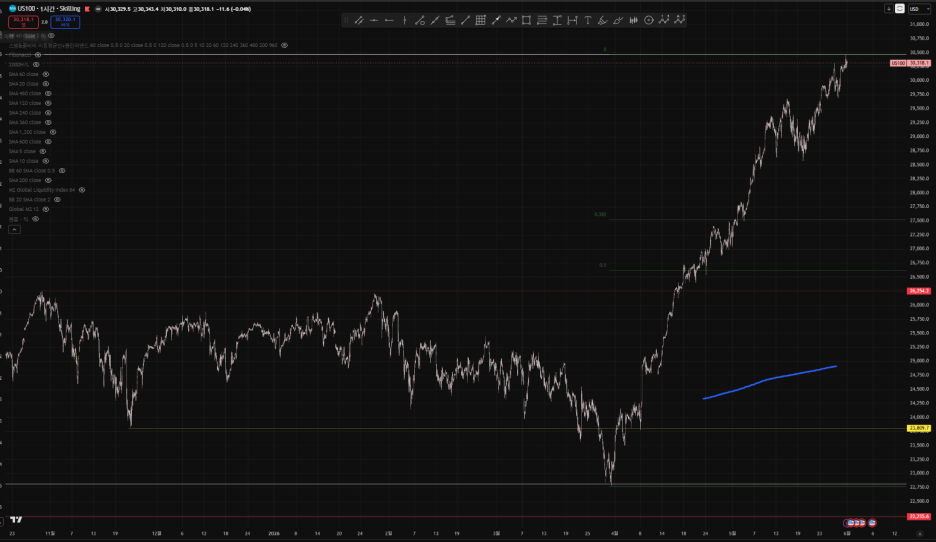Viewport: 936px width, 542px height.
Task: Open the US100 symbol selector
Action: point(26,8)
